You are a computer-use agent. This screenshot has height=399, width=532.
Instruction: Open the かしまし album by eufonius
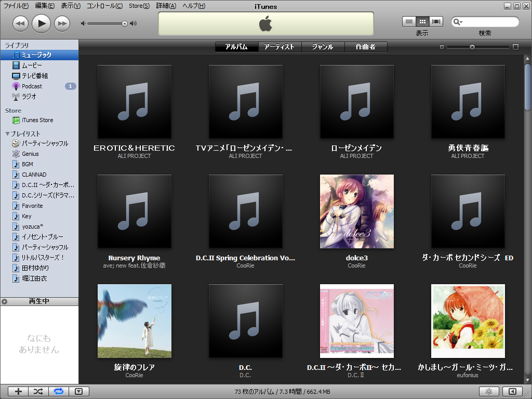tap(468, 321)
